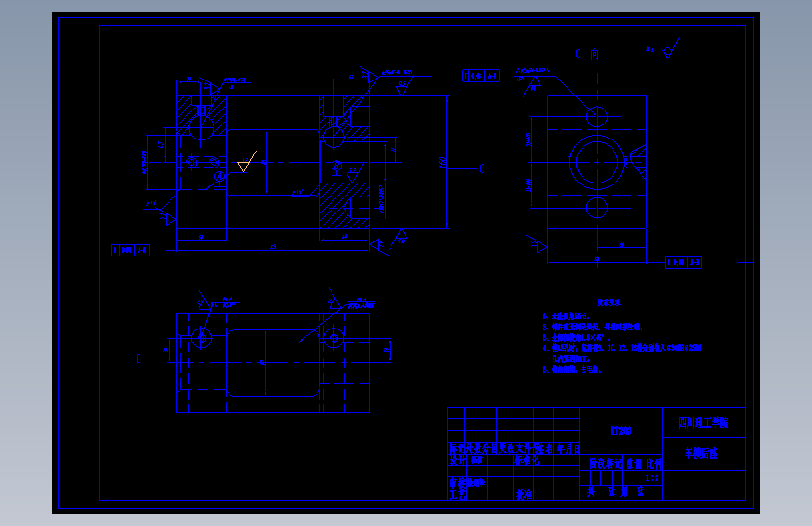Select the datum B circle symbol

(336, 167)
